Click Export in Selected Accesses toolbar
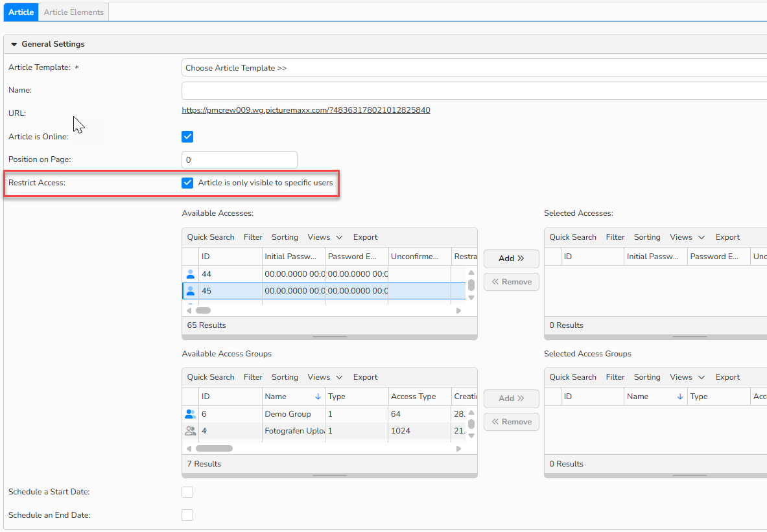767x532 pixels. tap(727, 237)
